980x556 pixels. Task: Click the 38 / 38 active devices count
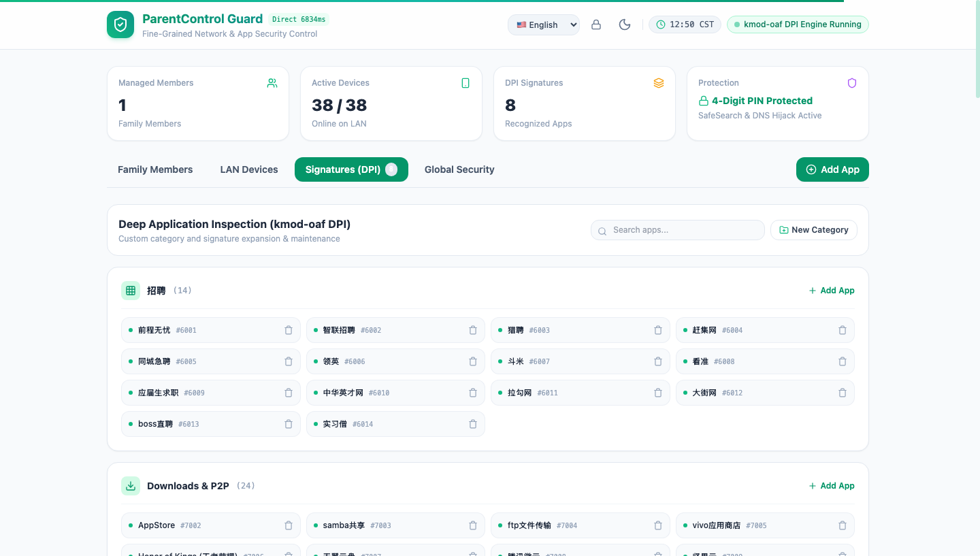pos(339,105)
